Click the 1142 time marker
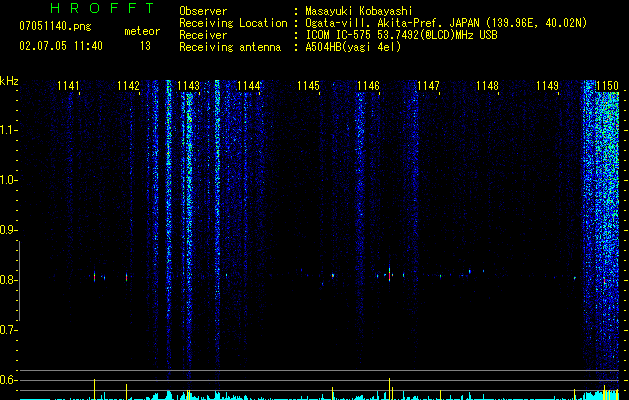This screenshot has width=629, height=400. (x=128, y=86)
